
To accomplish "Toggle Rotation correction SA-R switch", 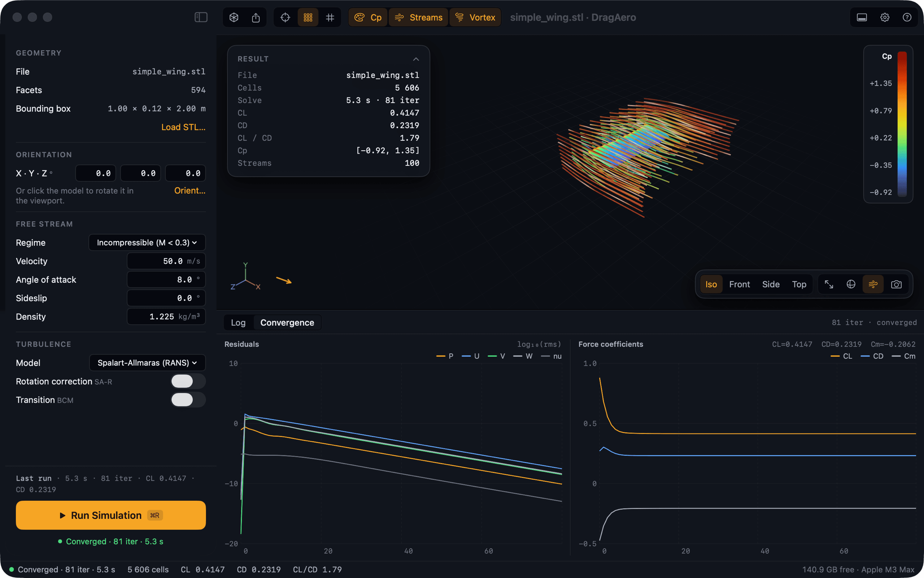I will coord(188,381).
